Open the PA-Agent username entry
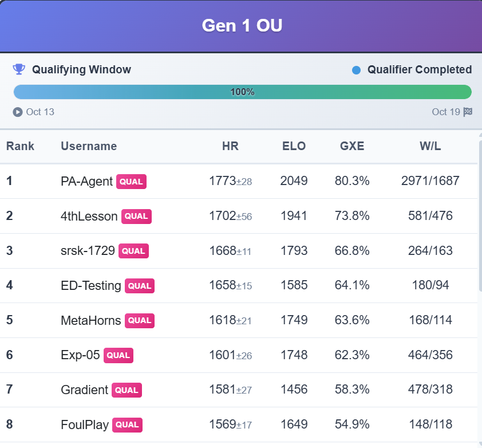 86,181
